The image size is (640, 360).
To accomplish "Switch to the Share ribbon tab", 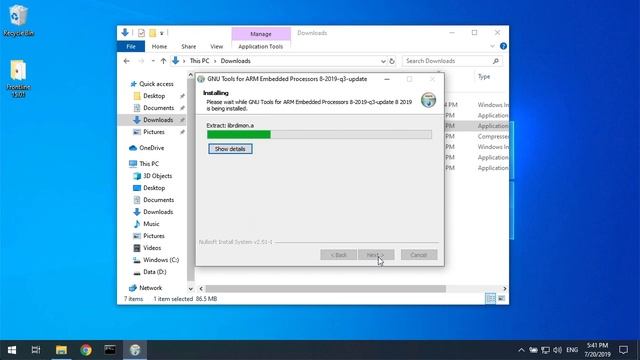I will coord(189,47).
